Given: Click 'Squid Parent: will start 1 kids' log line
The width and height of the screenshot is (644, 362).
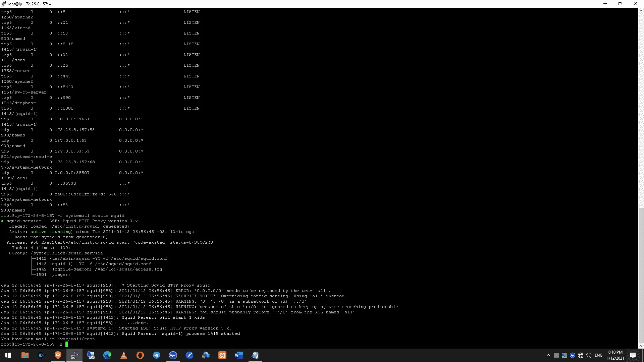Looking at the screenshot, I should tap(163, 317).
